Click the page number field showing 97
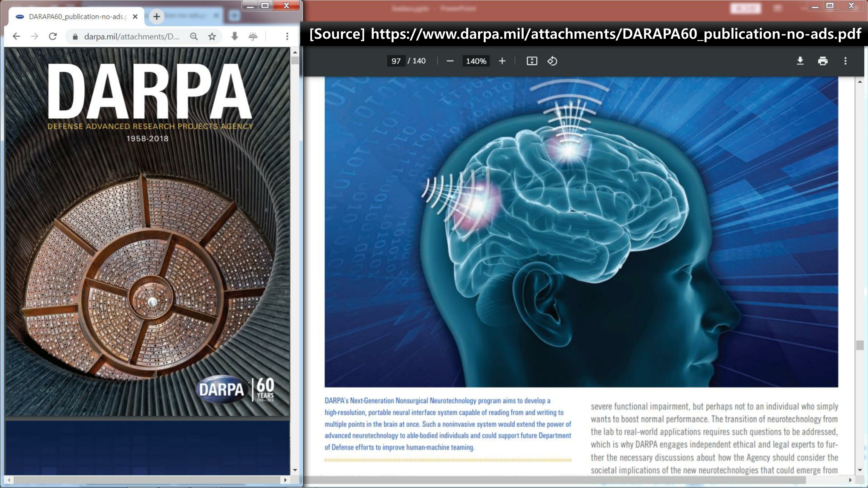The width and height of the screenshot is (868, 488). tap(396, 61)
